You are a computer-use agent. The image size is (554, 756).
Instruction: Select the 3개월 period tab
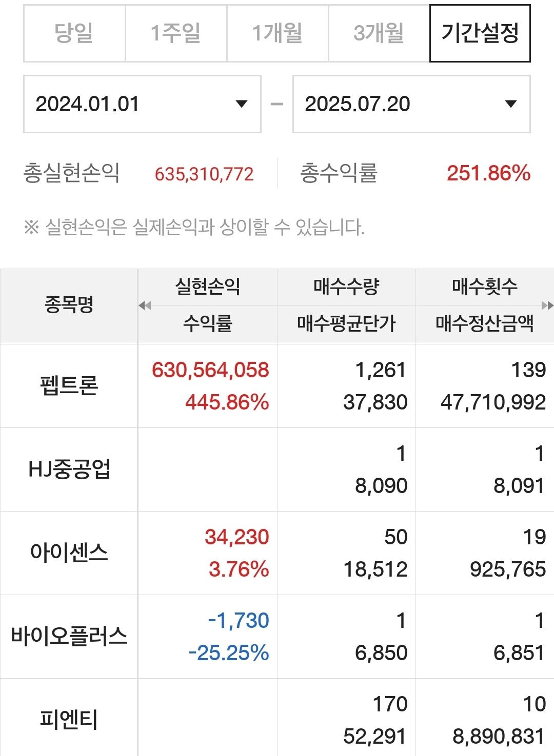point(379,33)
